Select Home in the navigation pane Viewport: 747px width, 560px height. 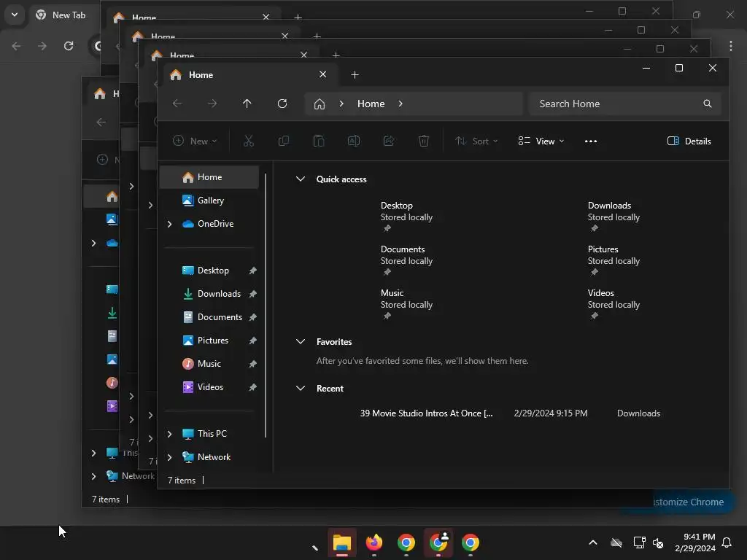(x=209, y=177)
